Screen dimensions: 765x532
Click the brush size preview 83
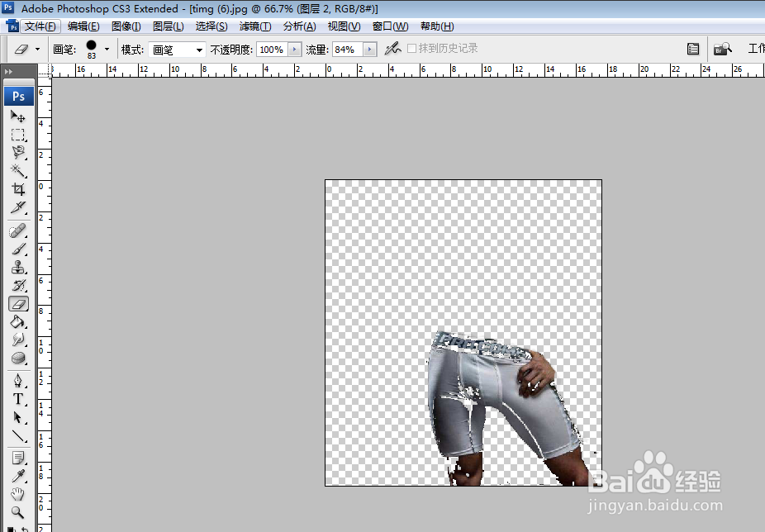[91, 50]
